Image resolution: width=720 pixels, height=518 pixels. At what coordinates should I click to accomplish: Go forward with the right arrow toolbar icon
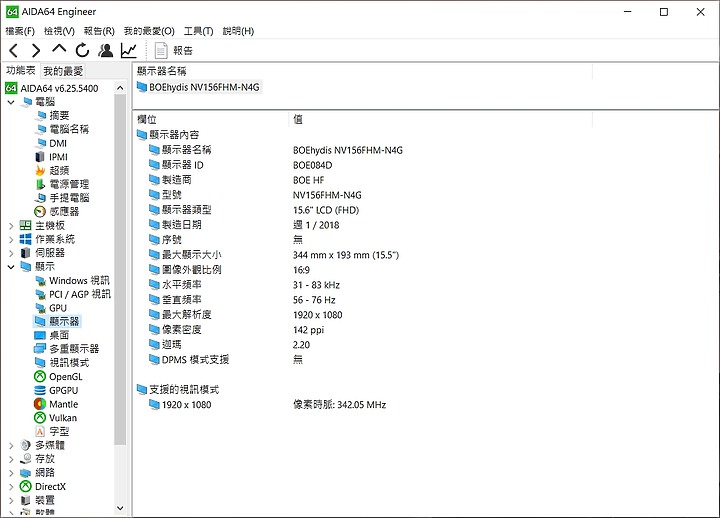tap(36, 50)
